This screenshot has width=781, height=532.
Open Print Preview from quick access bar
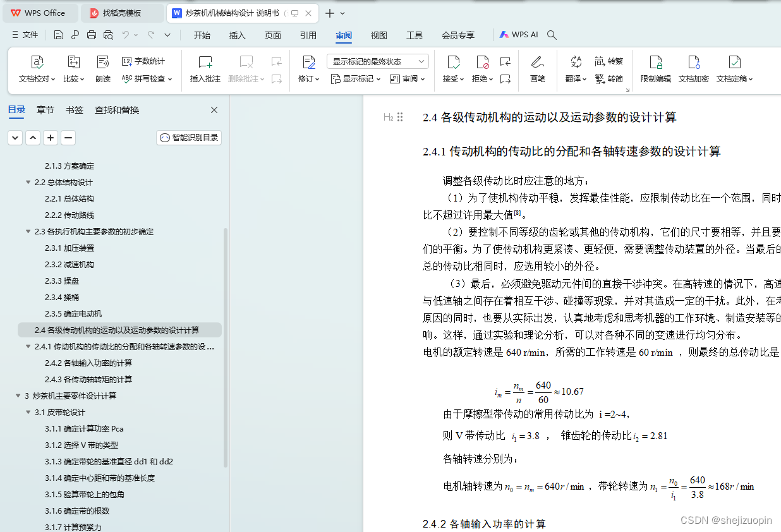[x=108, y=35]
